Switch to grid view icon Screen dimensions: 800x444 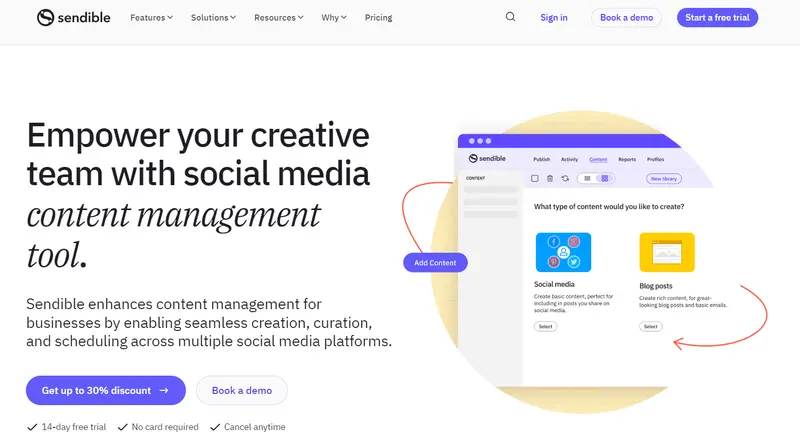click(605, 178)
